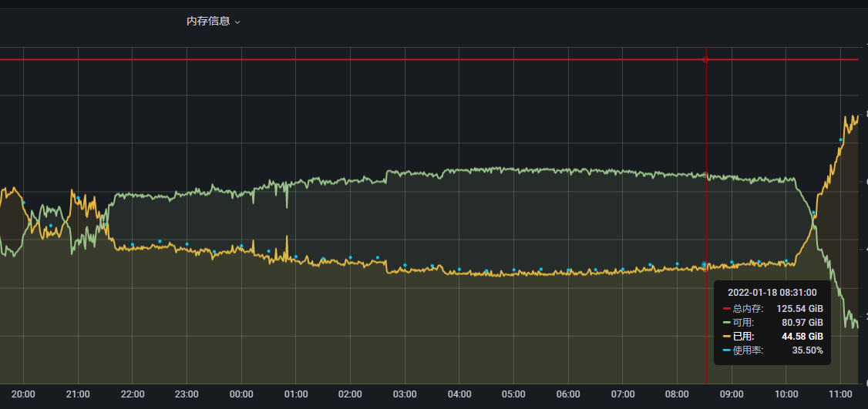Click the 08:00 x-axis time label
868x409 pixels.
[677, 394]
